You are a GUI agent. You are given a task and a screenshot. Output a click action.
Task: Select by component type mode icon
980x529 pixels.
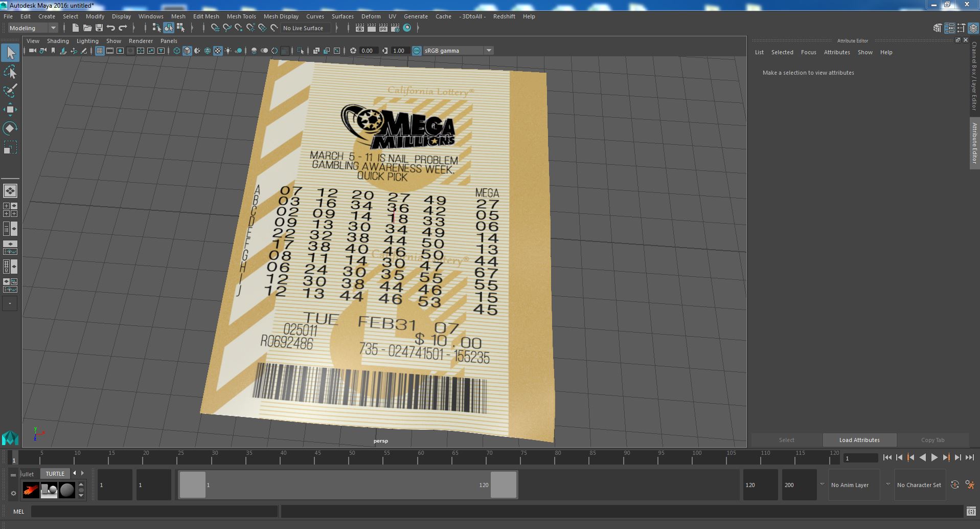[180, 28]
